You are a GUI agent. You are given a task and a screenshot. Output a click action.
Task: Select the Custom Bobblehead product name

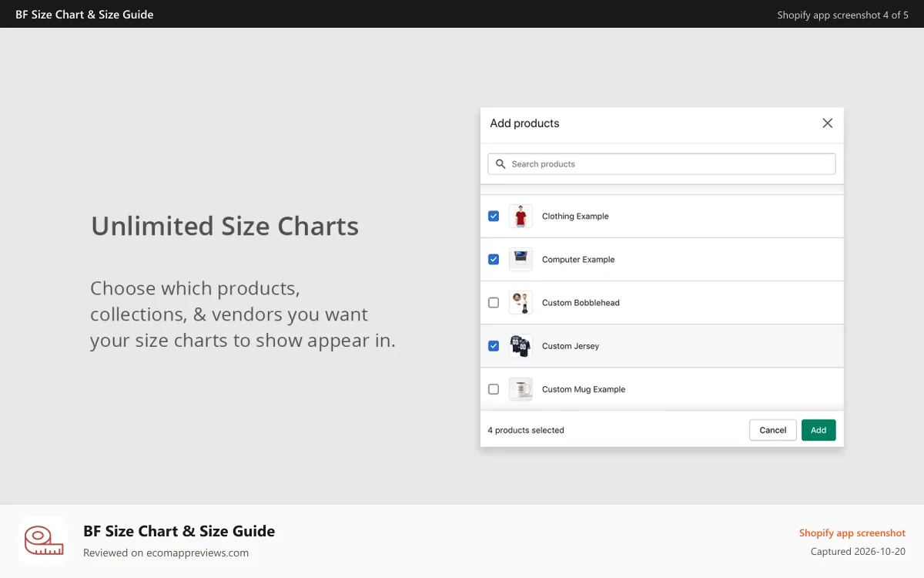pyautogui.click(x=581, y=303)
